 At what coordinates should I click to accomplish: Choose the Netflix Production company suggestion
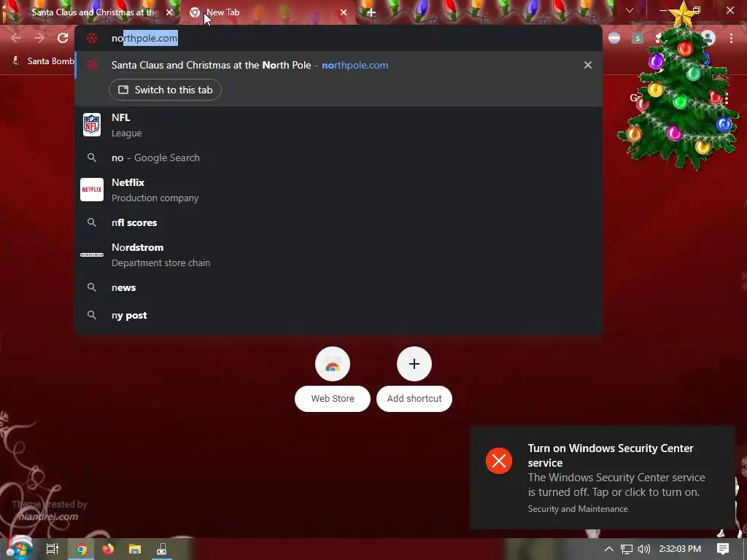338,190
